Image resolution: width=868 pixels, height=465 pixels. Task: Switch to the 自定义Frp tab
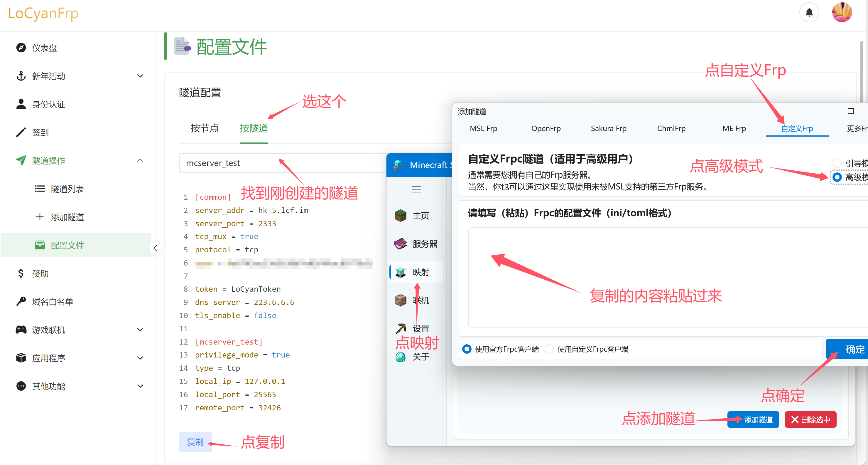point(797,128)
